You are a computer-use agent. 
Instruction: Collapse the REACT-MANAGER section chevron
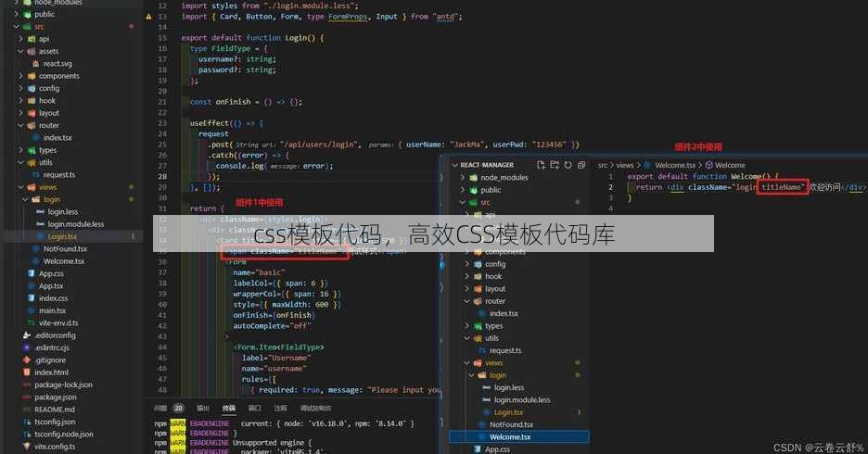455,165
